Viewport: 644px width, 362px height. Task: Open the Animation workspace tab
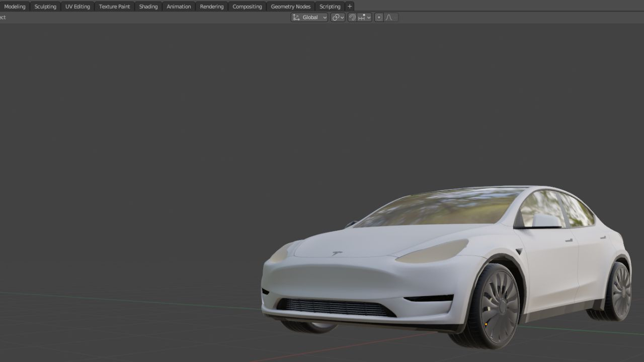179,7
